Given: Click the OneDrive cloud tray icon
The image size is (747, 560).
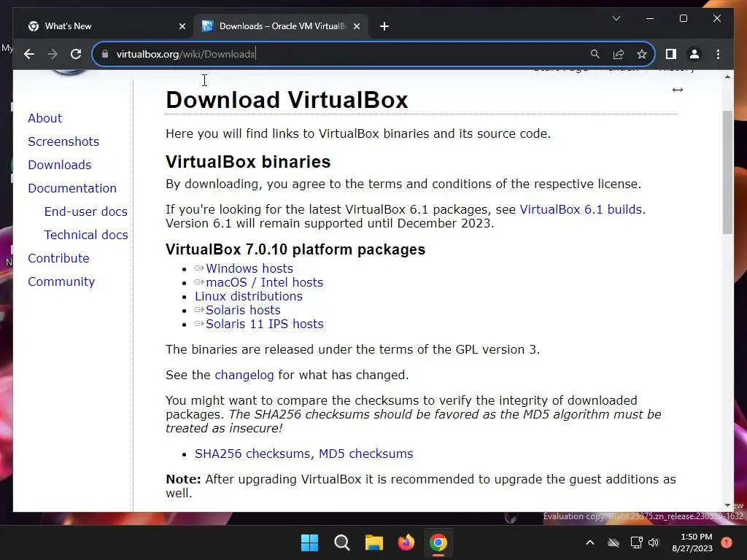Looking at the screenshot, I should coord(614,542).
